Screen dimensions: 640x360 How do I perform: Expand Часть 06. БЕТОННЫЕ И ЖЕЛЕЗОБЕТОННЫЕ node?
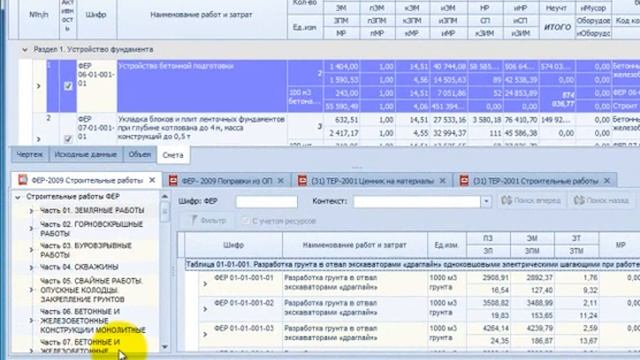click(31, 321)
